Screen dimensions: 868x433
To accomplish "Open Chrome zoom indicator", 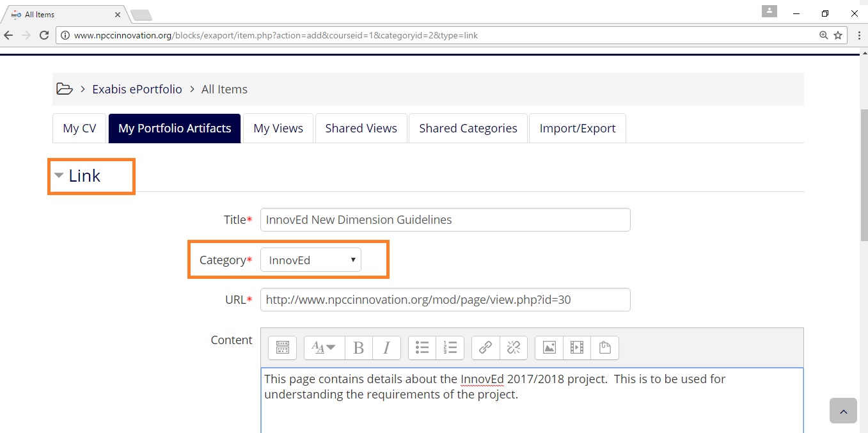I will pyautogui.click(x=824, y=35).
